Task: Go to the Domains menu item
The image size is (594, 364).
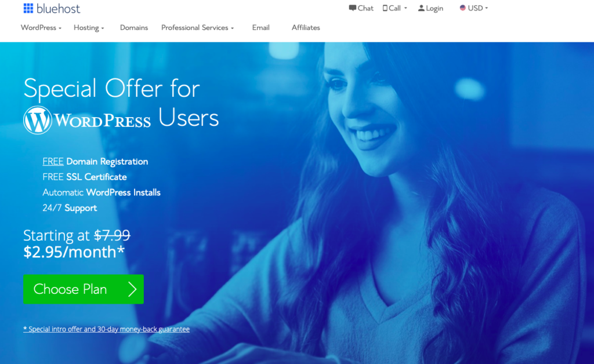Action: click(134, 28)
